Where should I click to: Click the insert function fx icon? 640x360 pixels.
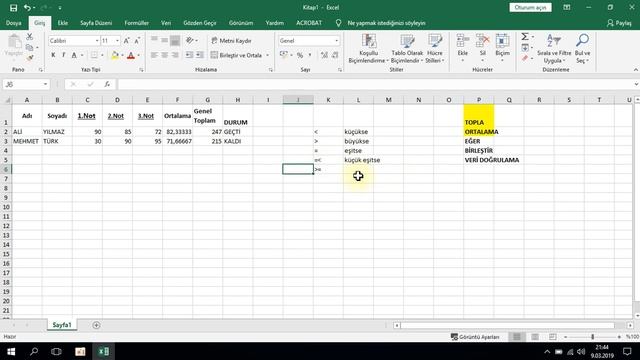tap(107, 84)
